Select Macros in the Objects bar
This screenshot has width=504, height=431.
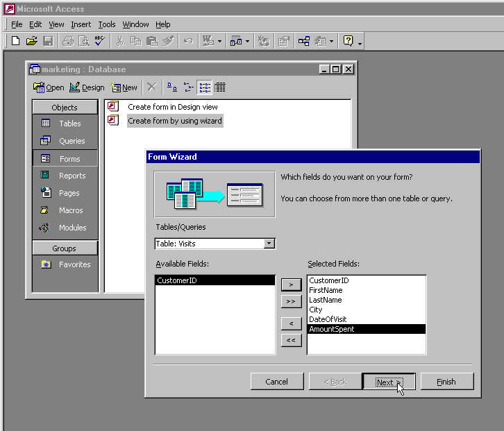click(65, 210)
